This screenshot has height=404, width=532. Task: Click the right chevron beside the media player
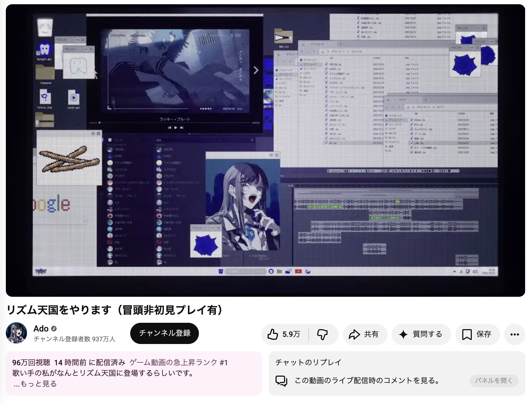(x=256, y=70)
